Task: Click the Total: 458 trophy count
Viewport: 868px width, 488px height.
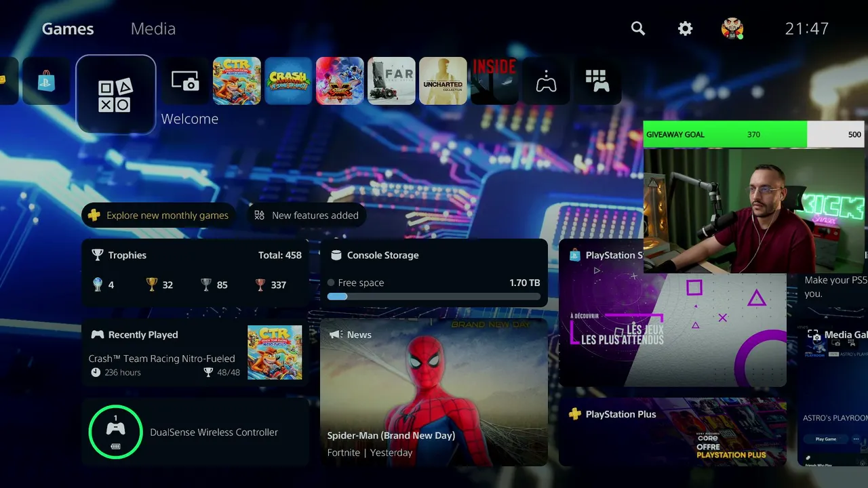Action: (x=280, y=256)
